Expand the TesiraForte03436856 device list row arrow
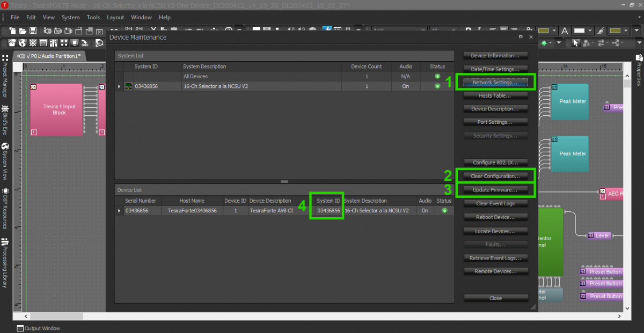This screenshot has width=644, height=333. pos(119,211)
